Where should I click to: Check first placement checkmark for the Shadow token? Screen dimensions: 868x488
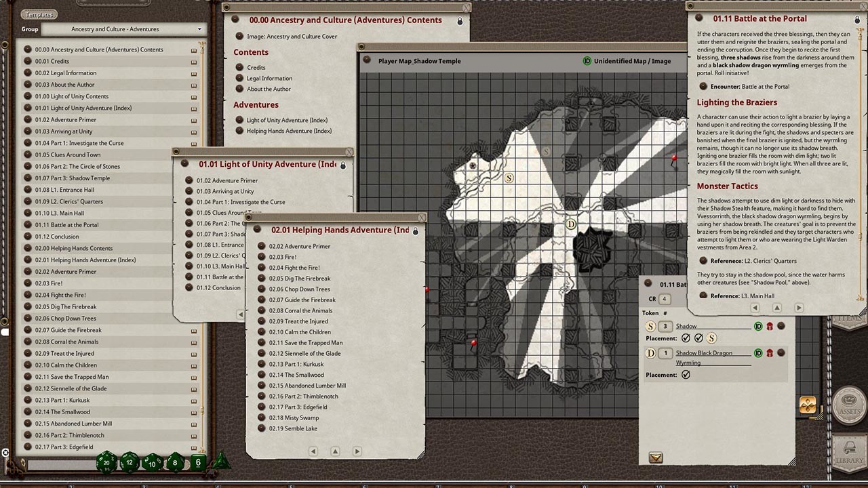[686, 337]
